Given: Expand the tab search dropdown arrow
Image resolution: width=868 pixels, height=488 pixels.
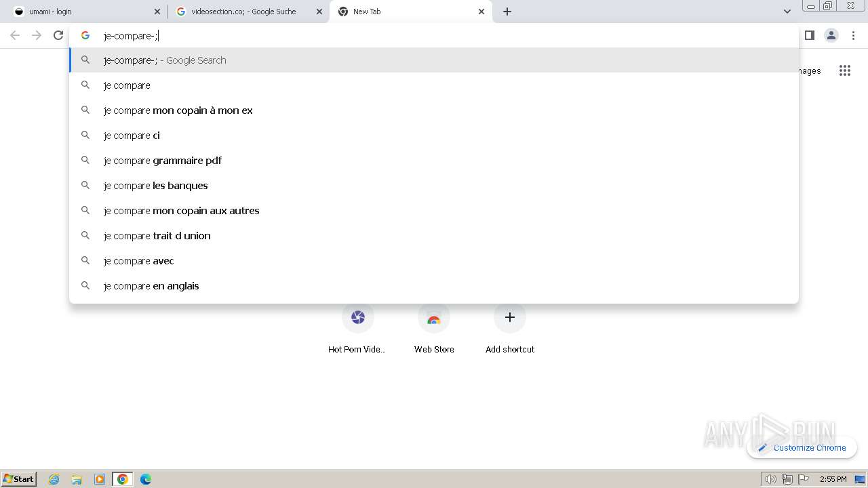Looking at the screenshot, I should (x=787, y=12).
